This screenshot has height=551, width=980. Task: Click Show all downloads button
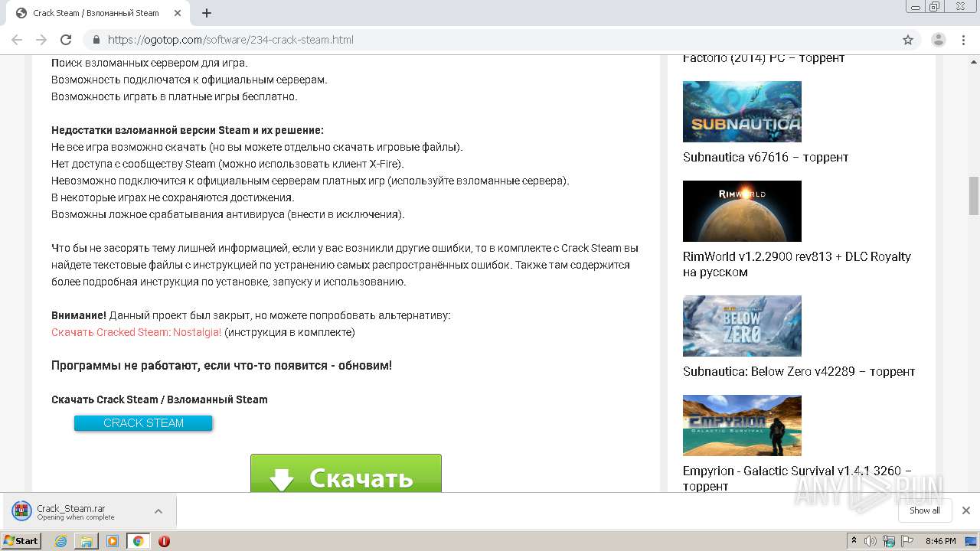(x=925, y=510)
